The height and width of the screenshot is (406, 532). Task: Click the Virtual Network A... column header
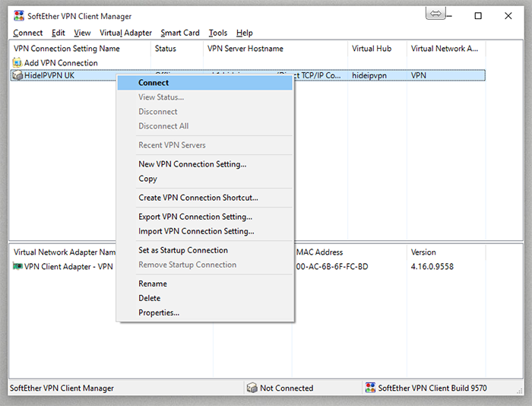(x=446, y=49)
